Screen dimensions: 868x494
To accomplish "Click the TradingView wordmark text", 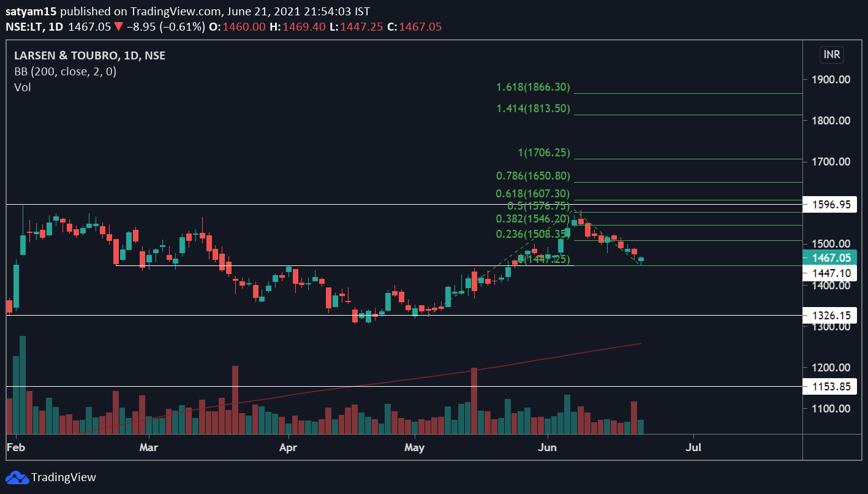I will click(64, 477).
